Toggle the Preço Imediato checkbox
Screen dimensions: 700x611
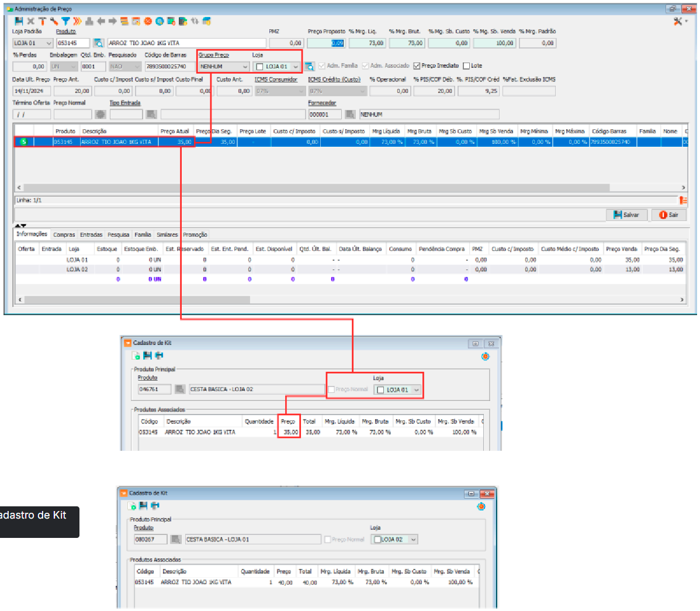pyautogui.click(x=417, y=65)
